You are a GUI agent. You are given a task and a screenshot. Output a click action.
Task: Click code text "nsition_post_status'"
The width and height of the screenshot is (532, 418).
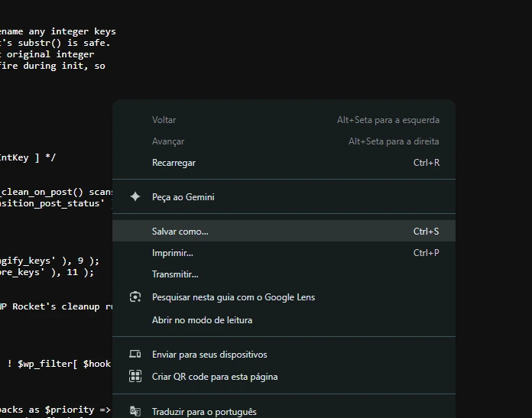click(52, 203)
